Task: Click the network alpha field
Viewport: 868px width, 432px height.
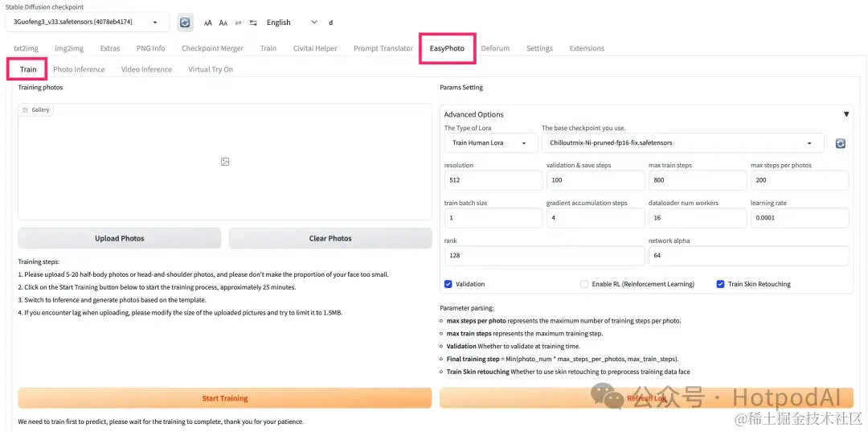Action: 749,255
